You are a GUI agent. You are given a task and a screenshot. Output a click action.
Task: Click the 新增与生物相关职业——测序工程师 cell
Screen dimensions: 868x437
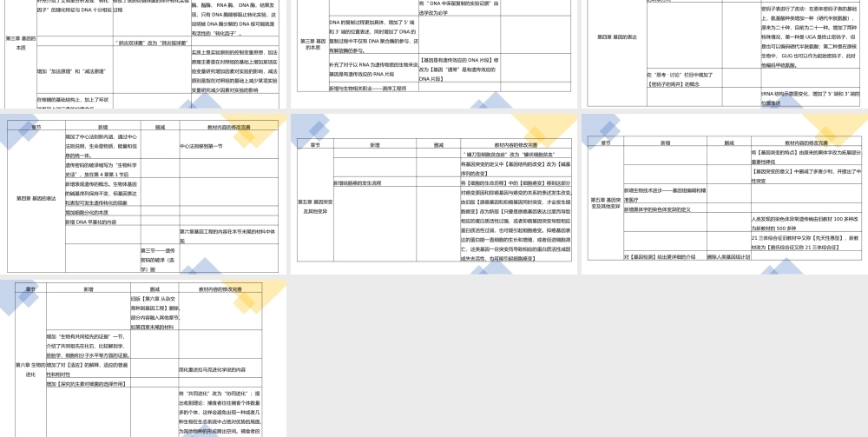pyautogui.click(x=369, y=89)
